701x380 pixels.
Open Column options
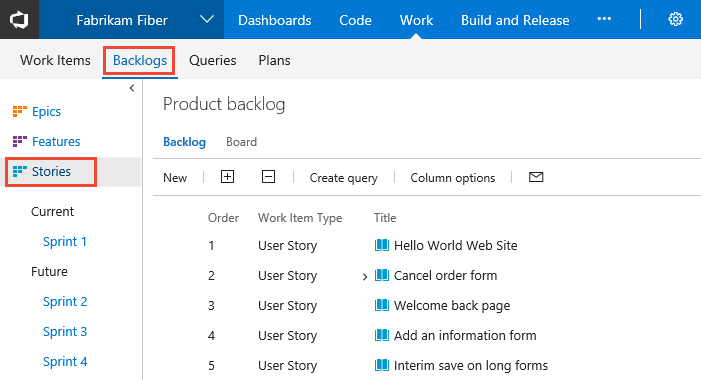click(x=452, y=178)
